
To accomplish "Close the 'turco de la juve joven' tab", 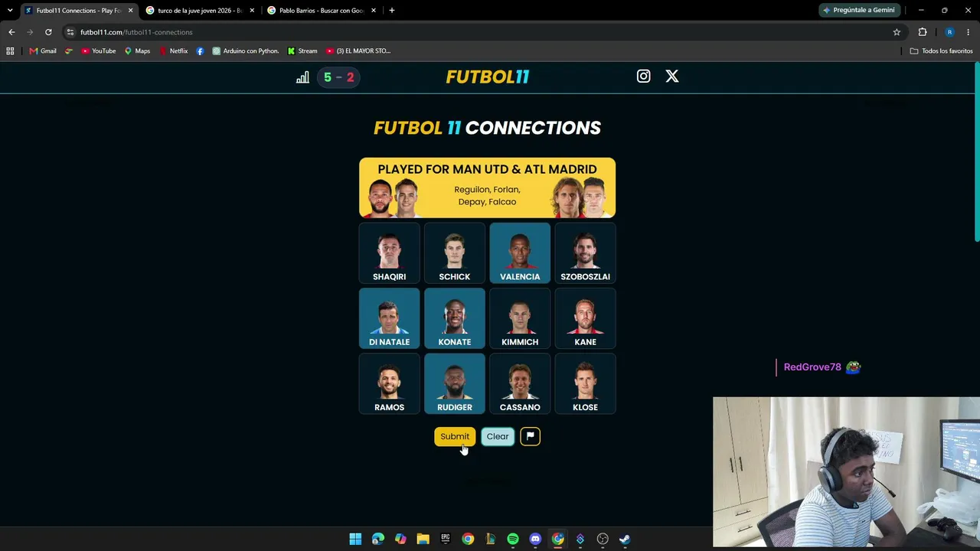I will point(252,11).
